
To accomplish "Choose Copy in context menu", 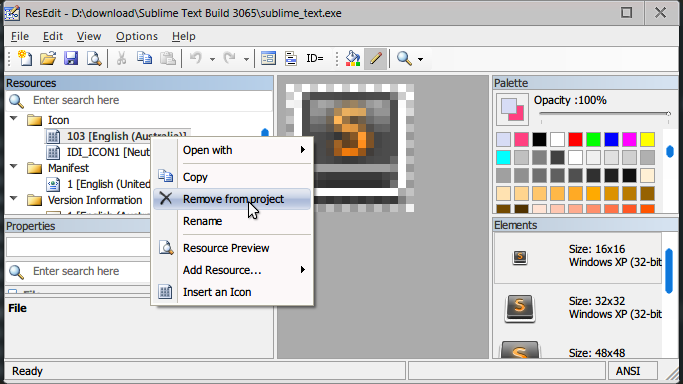I will [x=233, y=177].
